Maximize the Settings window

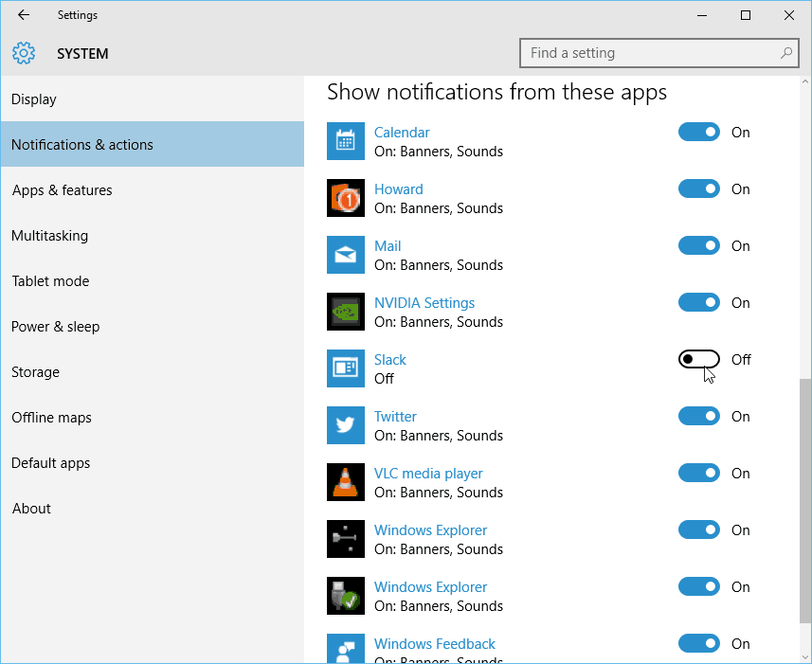pos(746,15)
